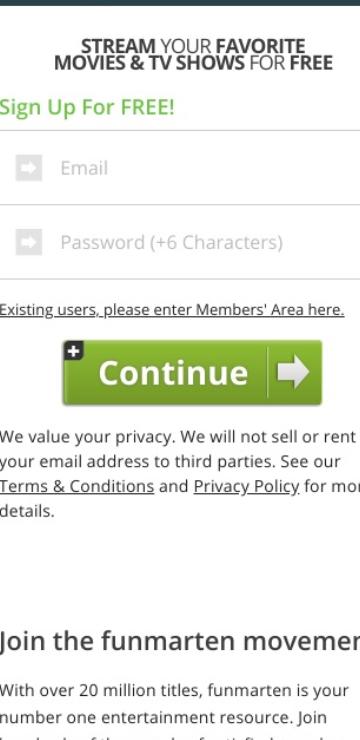Click the dark header bar at page top
This screenshot has width=360, height=740.
[180, 3]
